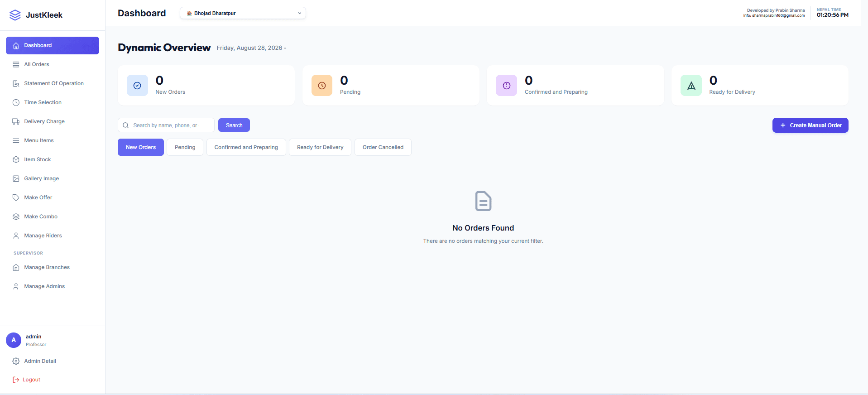Click the Make Combo layers icon

[16, 217]
